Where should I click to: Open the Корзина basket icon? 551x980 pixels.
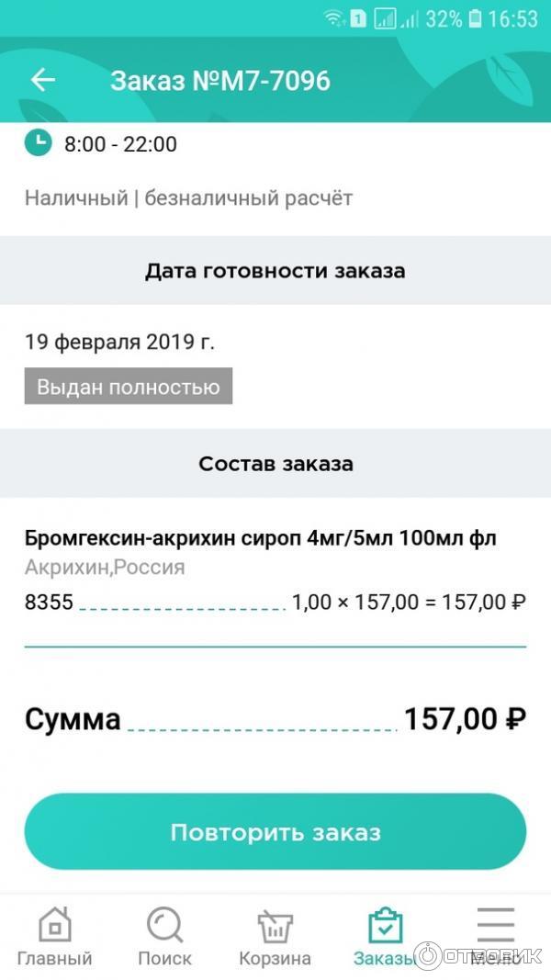pyautogui.click(x=275, y=925)
